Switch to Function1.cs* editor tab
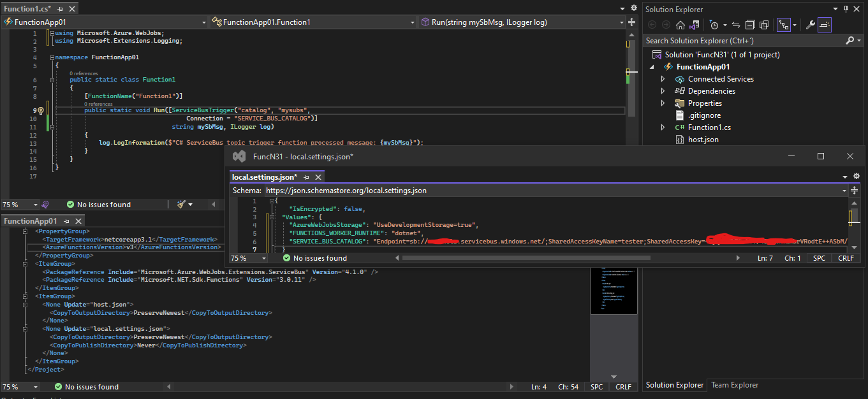This screenshot has width=868, height=399. (27, 9)
